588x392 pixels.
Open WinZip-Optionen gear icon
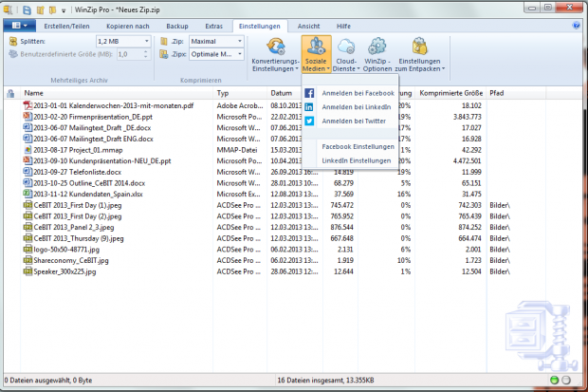377,47
